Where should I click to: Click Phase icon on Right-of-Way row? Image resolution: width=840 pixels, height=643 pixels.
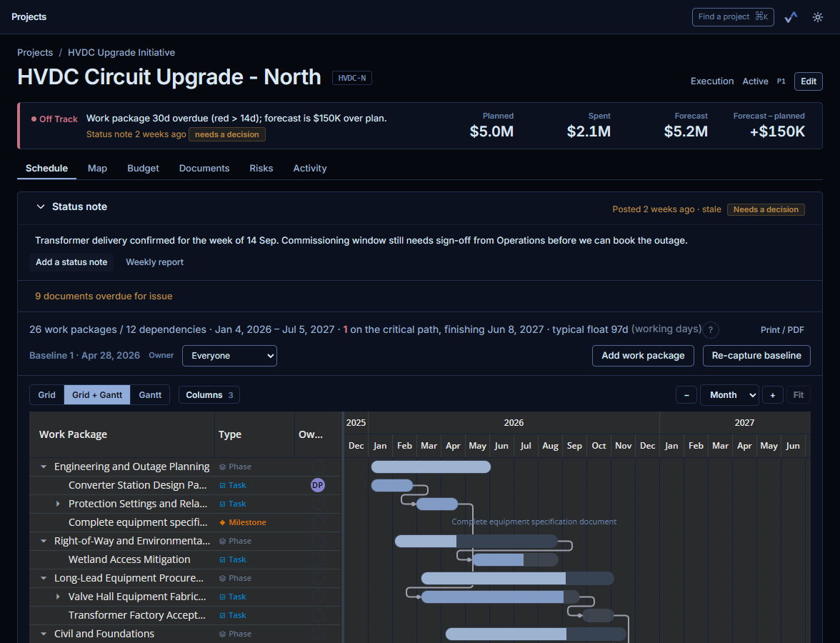tap(222, 542)
